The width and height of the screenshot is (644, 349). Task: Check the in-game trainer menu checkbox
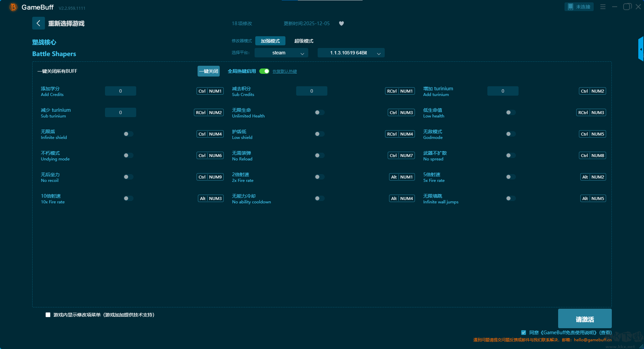coord(48,315)
